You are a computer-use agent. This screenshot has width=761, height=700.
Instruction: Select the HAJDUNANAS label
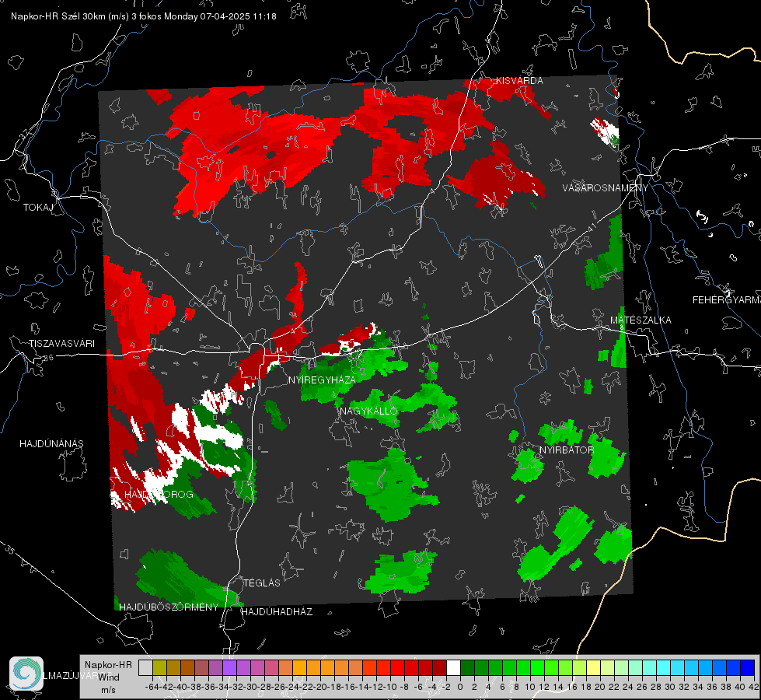[51, 443]
